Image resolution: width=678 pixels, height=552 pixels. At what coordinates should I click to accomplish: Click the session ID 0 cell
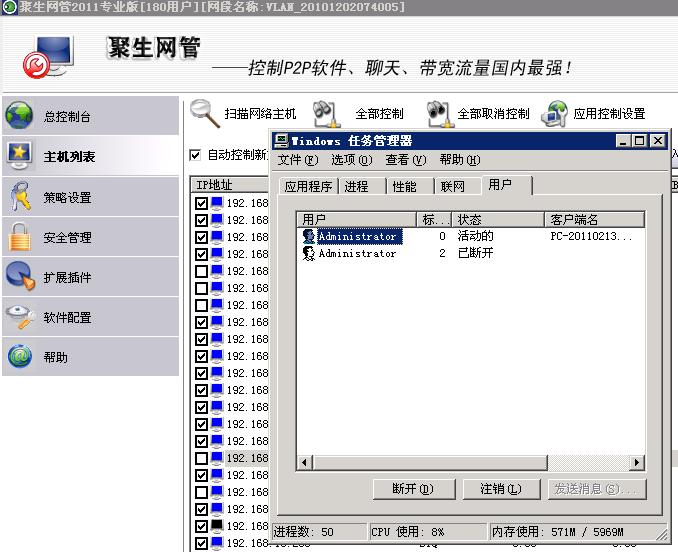coord(442,236)
